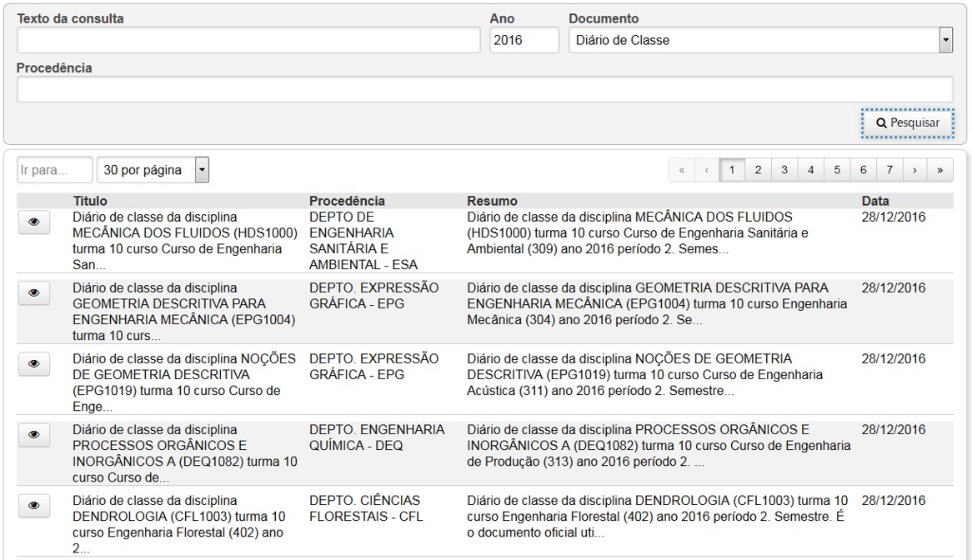Select page 2 of the results
Viewport: 972px width, 560px height.
pos(756,169)
